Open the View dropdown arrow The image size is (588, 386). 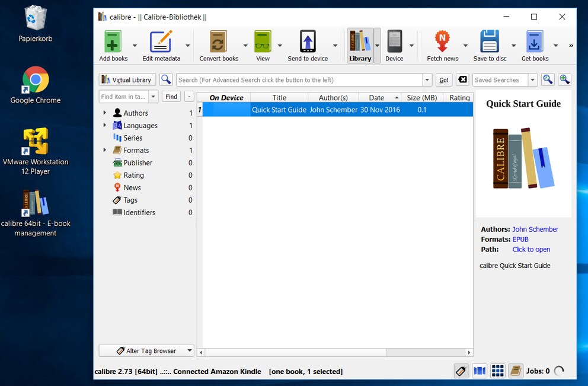pos(280,46)
